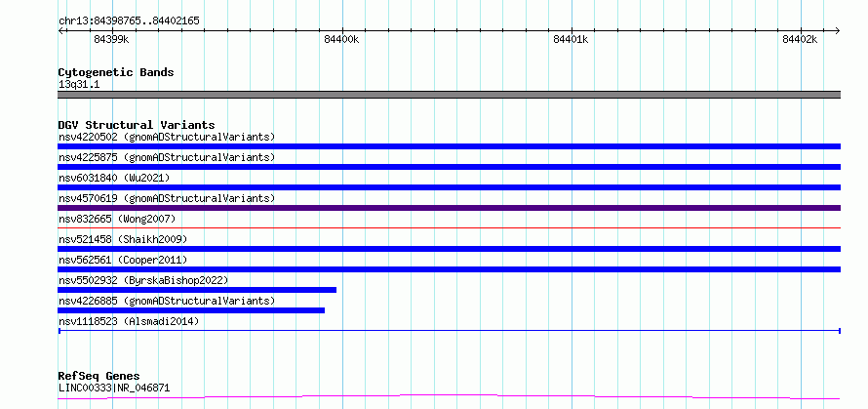
Task: Open variant label nsv1118523 (Alsmadi2014)
Action: click(x=129, y=321)
